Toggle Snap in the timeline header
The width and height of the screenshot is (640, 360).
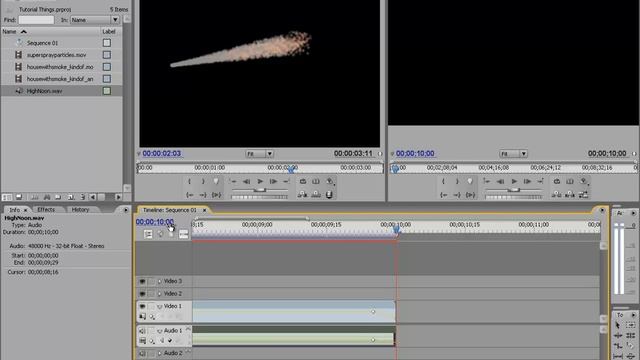point(149,234)
